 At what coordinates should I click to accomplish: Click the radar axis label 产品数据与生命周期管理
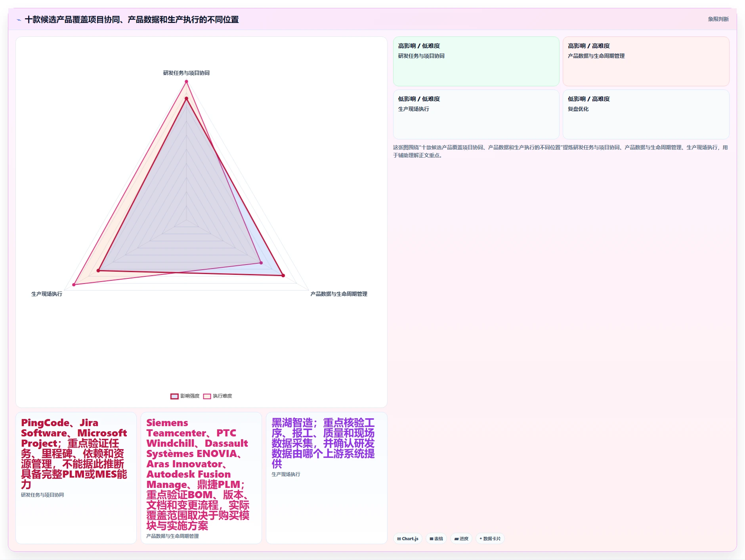[x=339, y=294]
